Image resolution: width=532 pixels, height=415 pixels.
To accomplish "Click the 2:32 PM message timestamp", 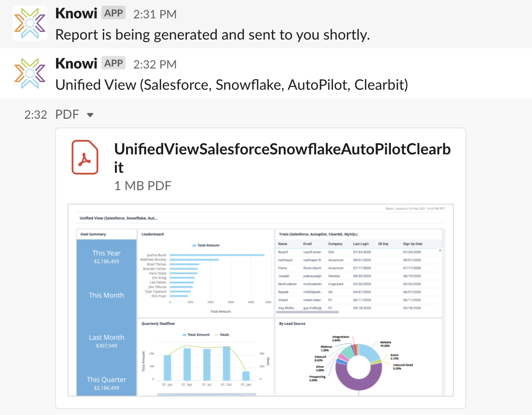I will pyautogui.click(x=154, y=65).
